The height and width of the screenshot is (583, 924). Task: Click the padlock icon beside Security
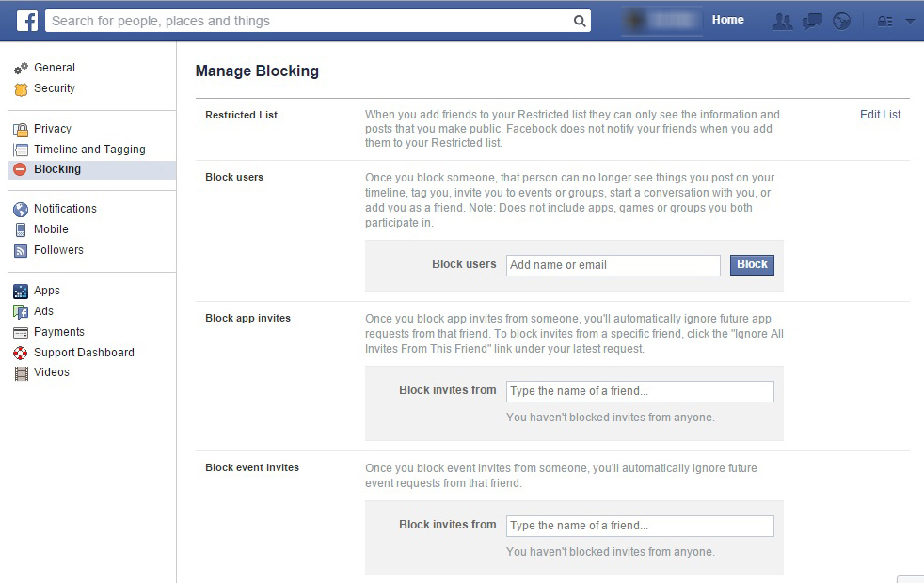22,87
